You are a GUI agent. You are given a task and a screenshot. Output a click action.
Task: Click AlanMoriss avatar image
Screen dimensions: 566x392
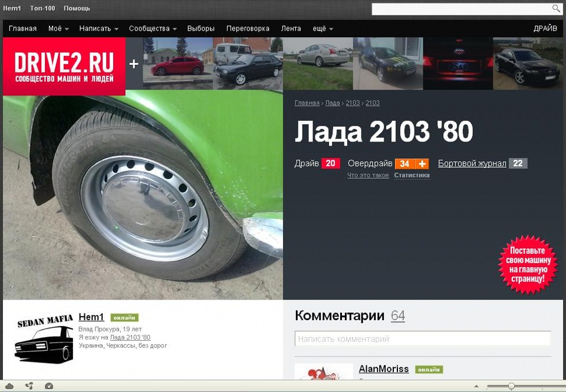(x=324, y=371)
